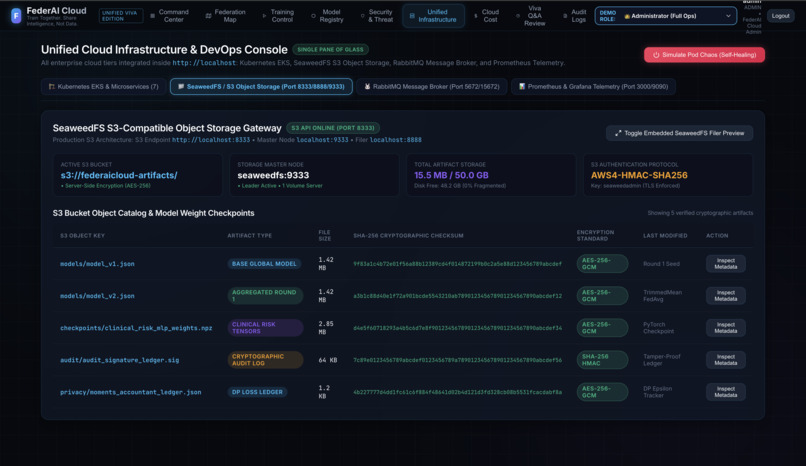Image resolution: width=806 pixels, height=466 pixels.
Task: Click the Tamper-Proof Ledger last-modified cell
Action: 662,360
